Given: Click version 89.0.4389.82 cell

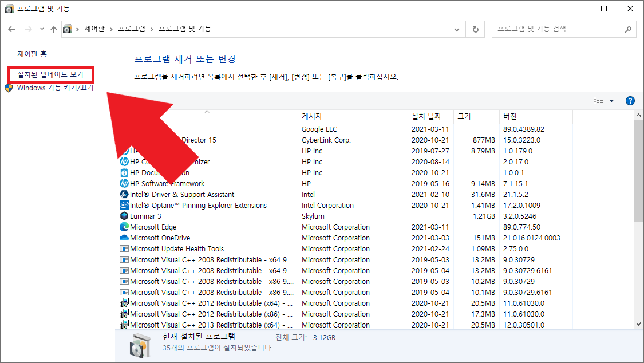Looking at the screenshot, I should 524,129.
